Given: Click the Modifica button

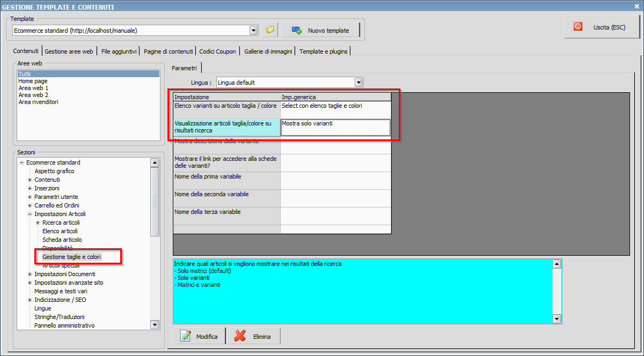Looking at the screenshot, I should point(199,337).
